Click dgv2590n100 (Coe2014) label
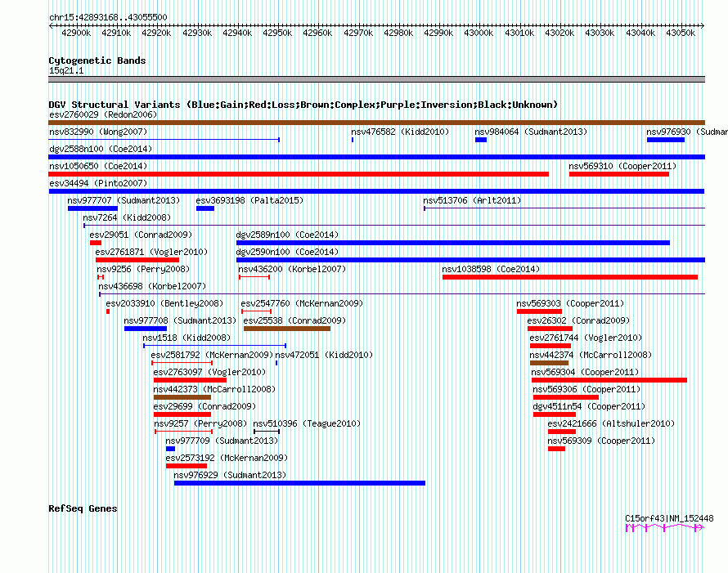 click(287, 252)
